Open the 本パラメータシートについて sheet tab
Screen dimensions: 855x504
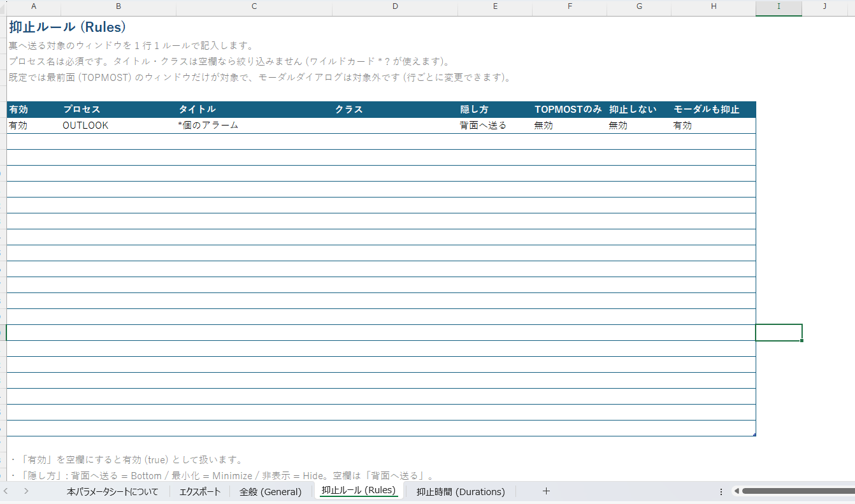(x=113, y=491)
